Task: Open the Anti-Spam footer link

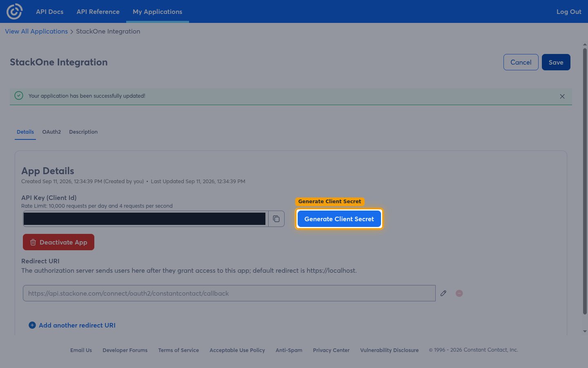Action: click(x=289, y=350)
